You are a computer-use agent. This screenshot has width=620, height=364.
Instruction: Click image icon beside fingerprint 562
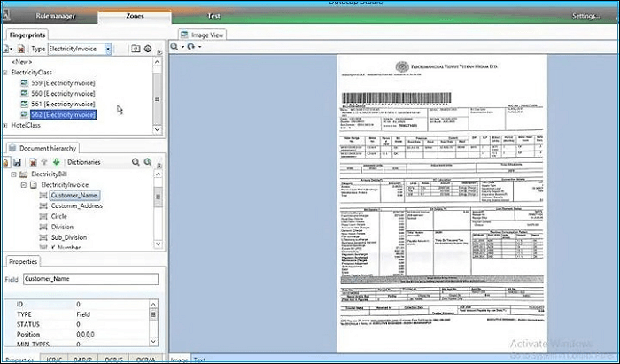coord(25,114)
